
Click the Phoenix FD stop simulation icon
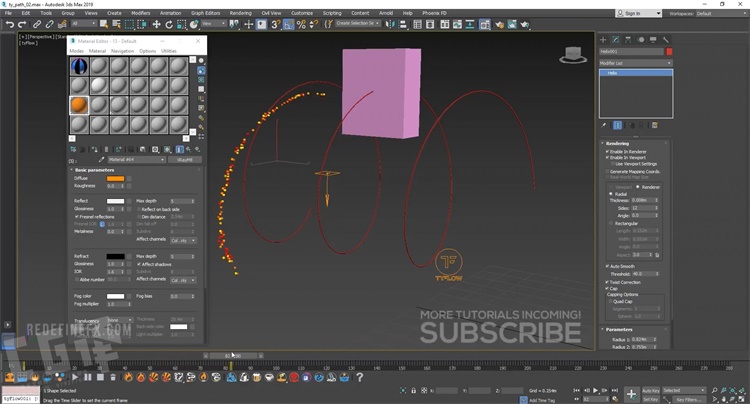click(100, 377)
